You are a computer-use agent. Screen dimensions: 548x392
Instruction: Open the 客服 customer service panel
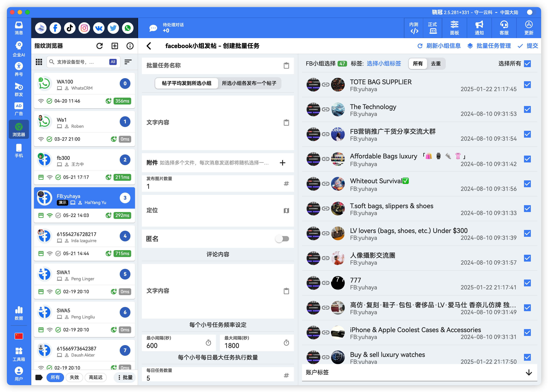coord(504,28)
